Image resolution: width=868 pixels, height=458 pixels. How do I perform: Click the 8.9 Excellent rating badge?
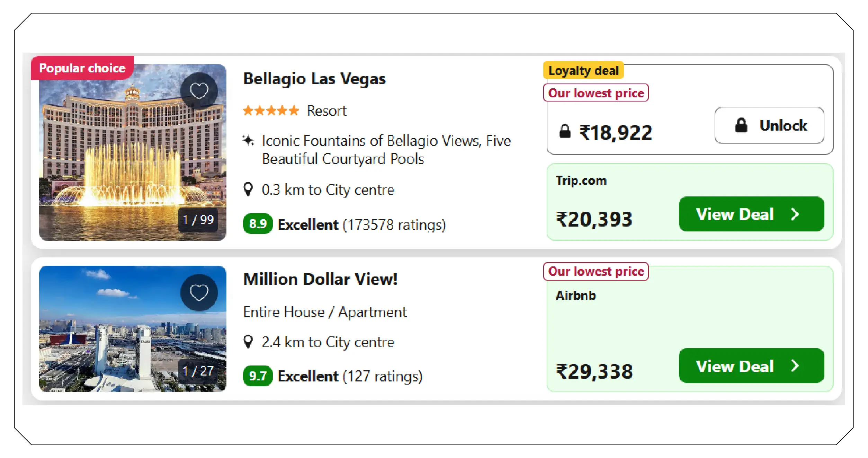[257, 224]
